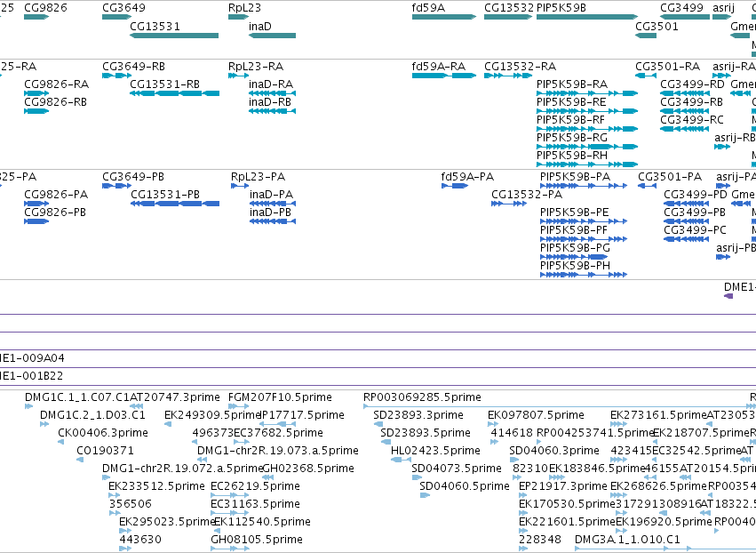Select the CG9826-PB protein feature
Viewport: 756px width, 553px height.
[36, 221]
